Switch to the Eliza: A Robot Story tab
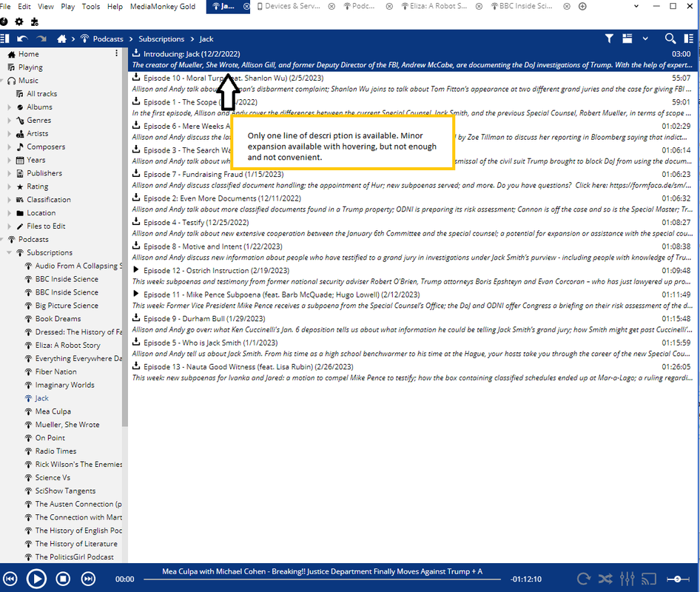This screenshot has width=700, height=592. (x=434, y=6)
